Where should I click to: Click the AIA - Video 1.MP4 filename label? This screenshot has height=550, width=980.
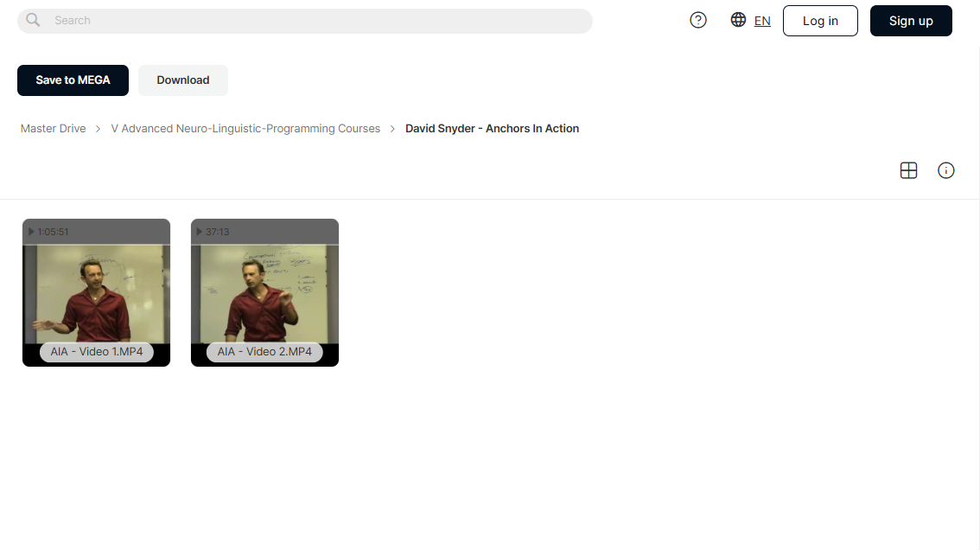97,352
